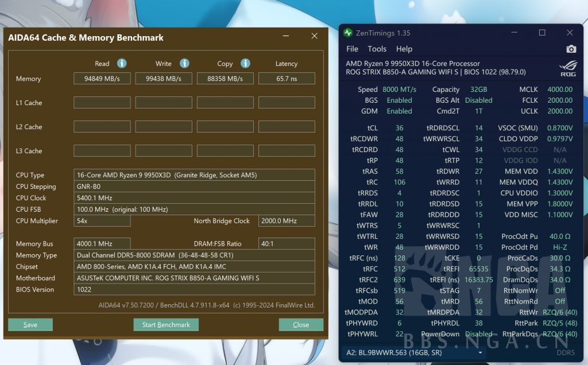Image resolution: width=588 pixels, height=365 pixels.
Task: Select the Memory Latency result field
Action: pyautogui.click(x=287, y=78)
